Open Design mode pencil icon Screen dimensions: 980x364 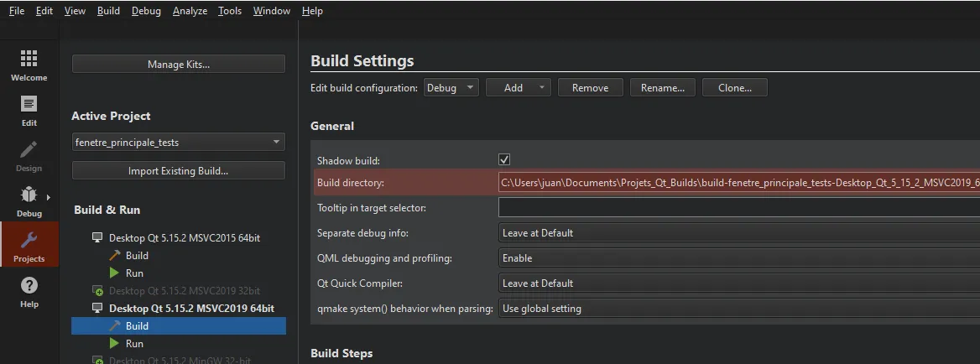pyautogui.click(x=29, y=150)
